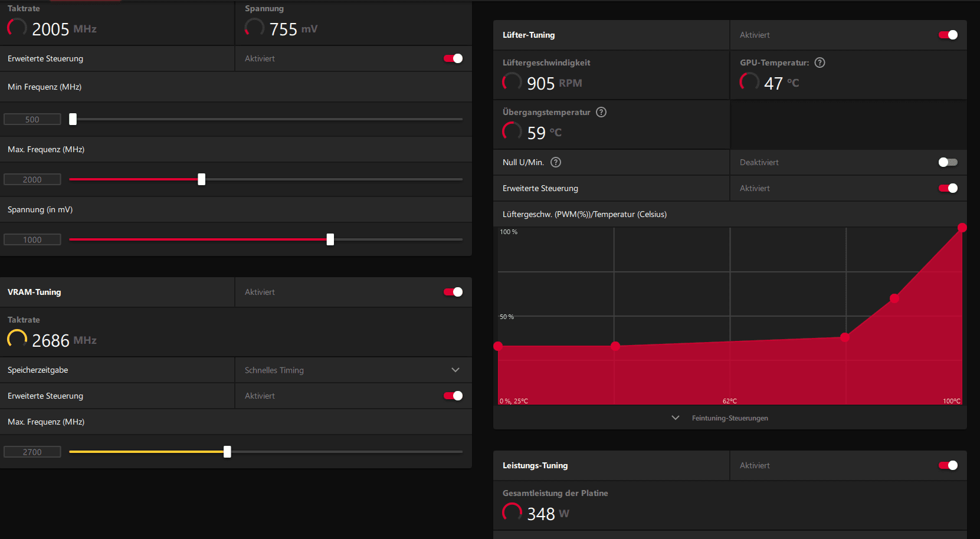
Task: Expand the Feintuning-Steuerungen section
Action: point(676,418)
